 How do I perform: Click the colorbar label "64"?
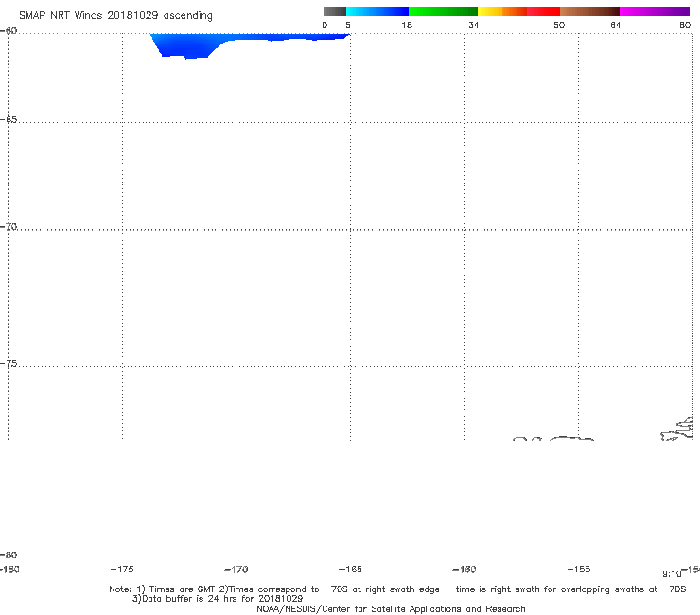(x=616, y=25)
